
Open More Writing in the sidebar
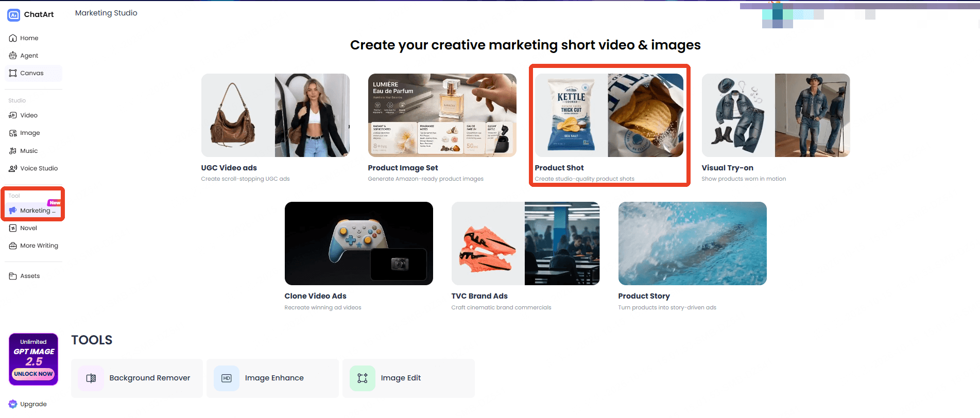[x=33, y=246]
